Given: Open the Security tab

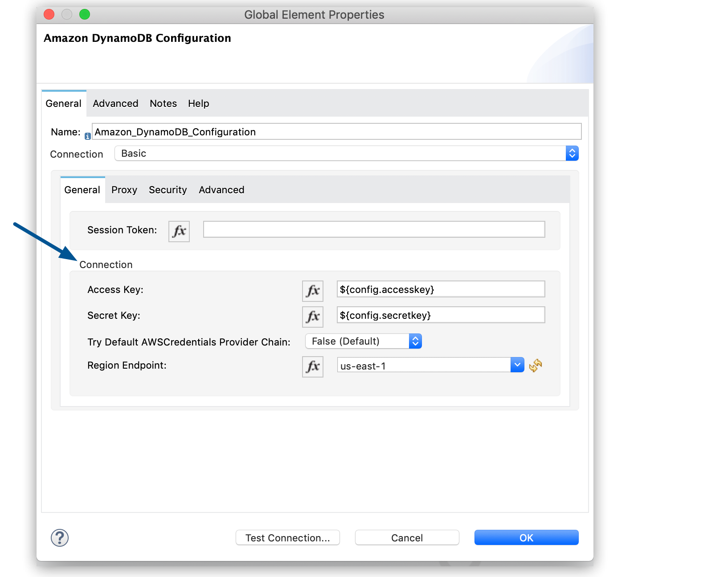Looking at the screenshot, I should coord(168,190).
